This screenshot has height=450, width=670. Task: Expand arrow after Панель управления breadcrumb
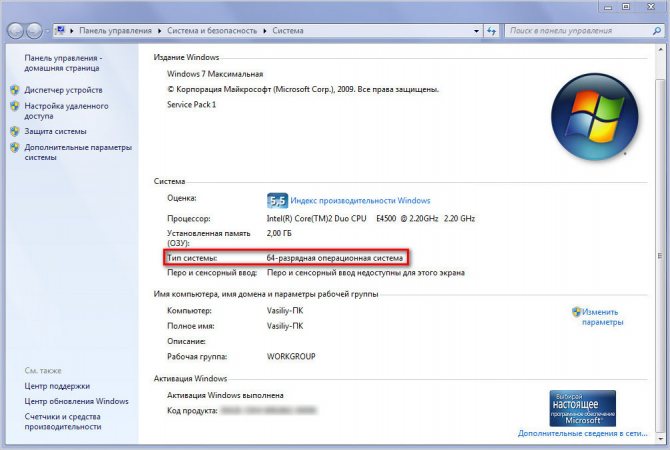159,31
